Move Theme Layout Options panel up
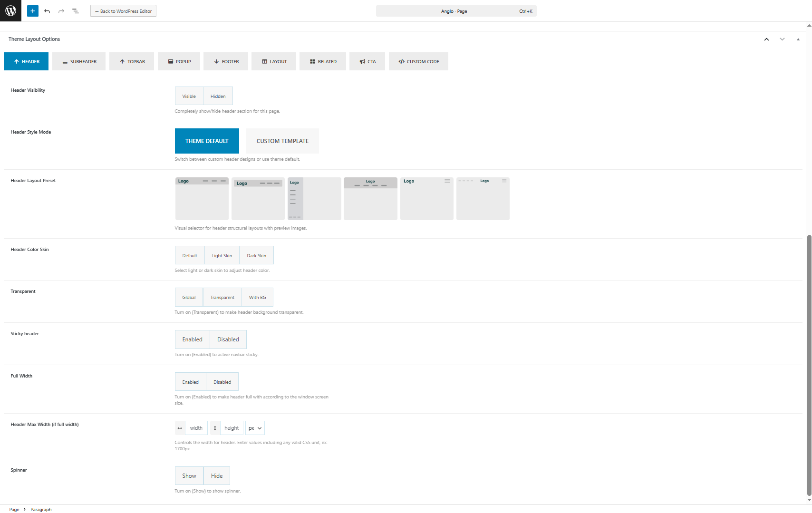812x513 pixels. pyautogui.click(x=766, y=39)
